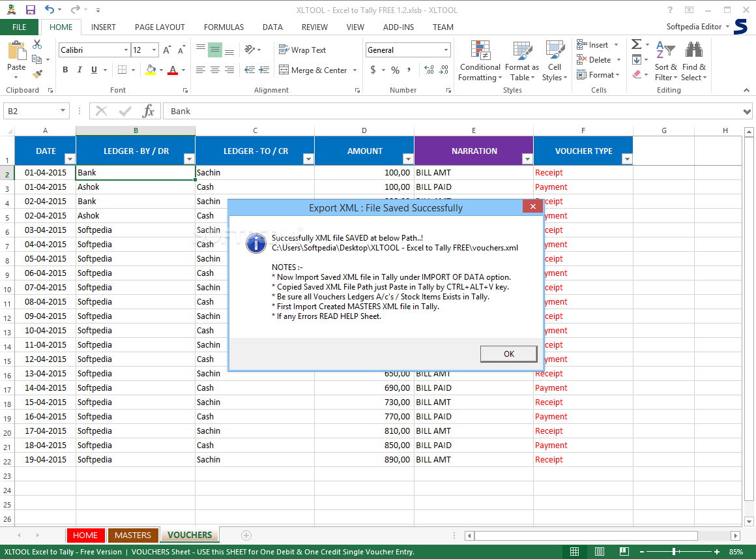Click OK in the Export XML dialog
The image size is (756, 559).
(508, 354)
